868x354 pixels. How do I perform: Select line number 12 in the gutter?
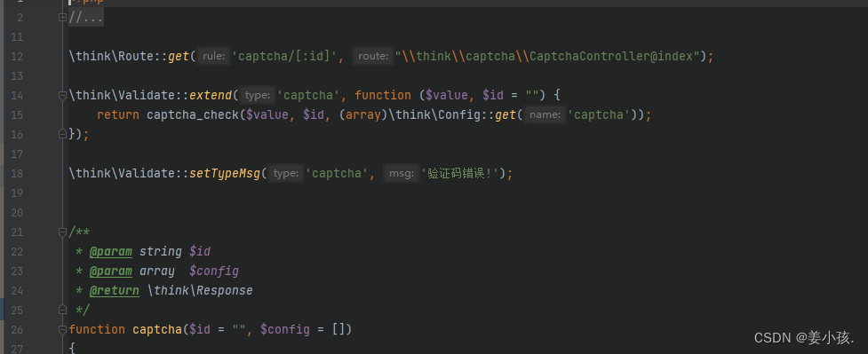[17, 57]
